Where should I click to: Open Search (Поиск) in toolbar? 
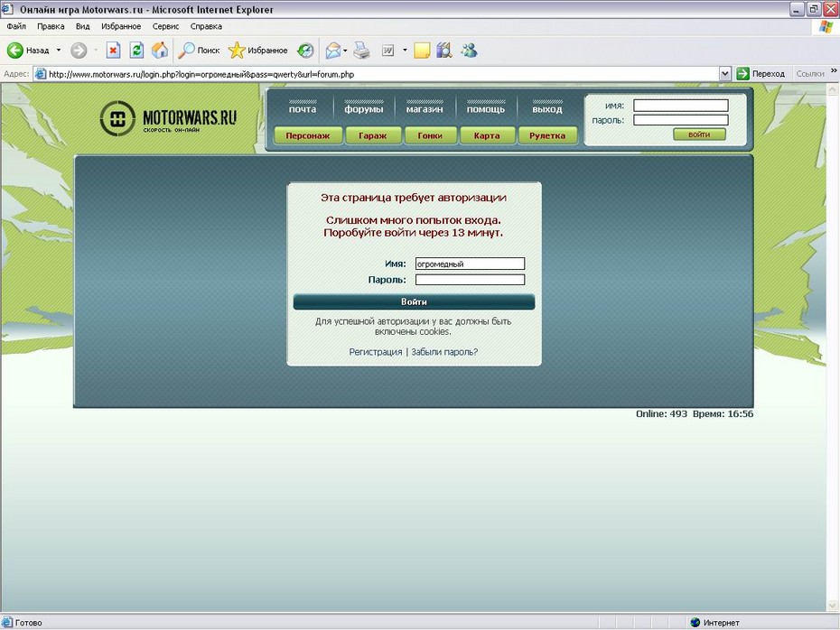199,51
